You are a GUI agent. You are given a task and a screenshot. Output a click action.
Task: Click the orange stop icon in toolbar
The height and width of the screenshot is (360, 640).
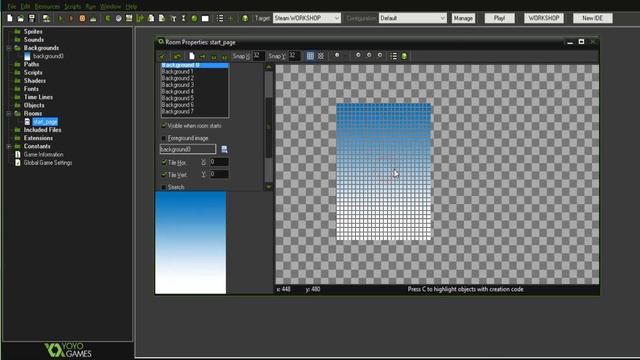pyautogui.click(x=82, y=18)
